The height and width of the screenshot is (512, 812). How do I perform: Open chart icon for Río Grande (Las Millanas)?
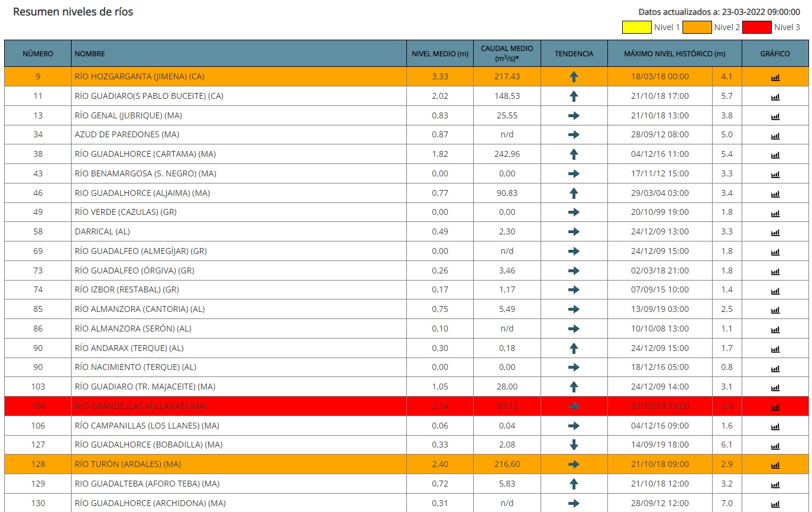[775, 407]
